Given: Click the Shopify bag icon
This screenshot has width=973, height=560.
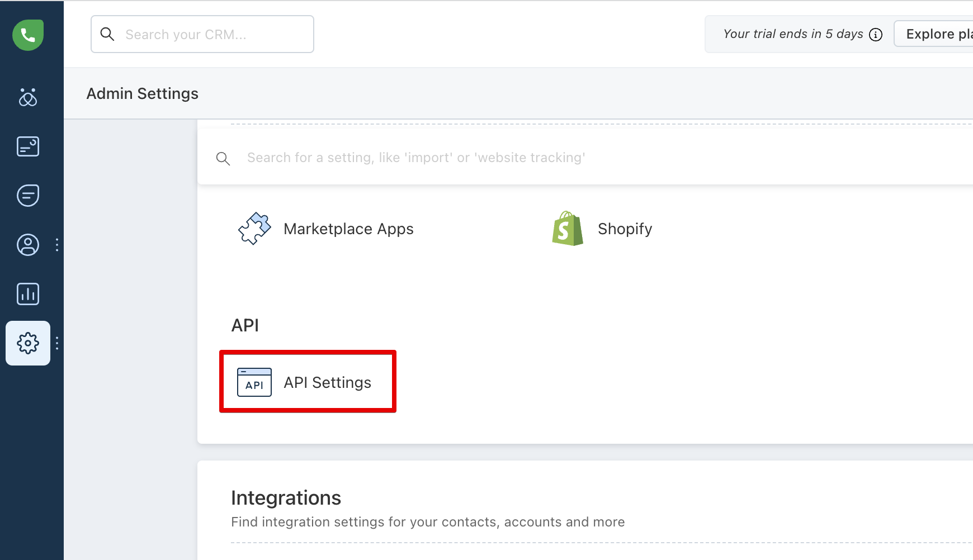Looking at the screenshot, I should [568, 229].
